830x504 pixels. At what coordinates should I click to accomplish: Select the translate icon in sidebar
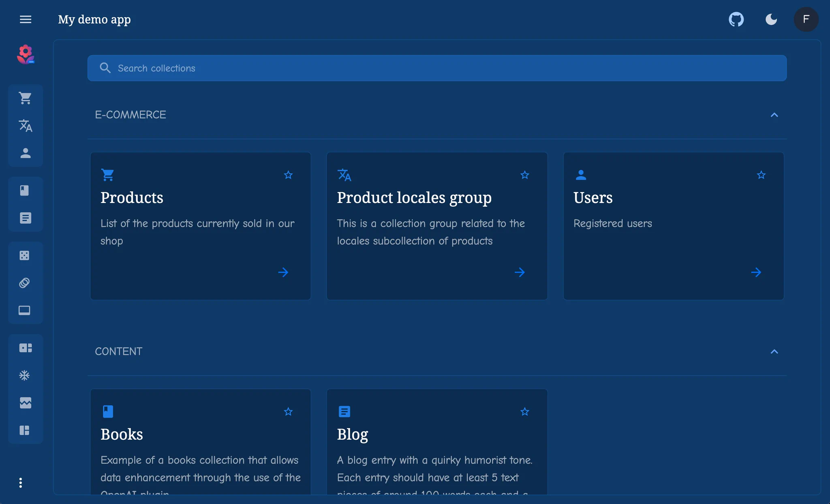click(x=26, y=126)
